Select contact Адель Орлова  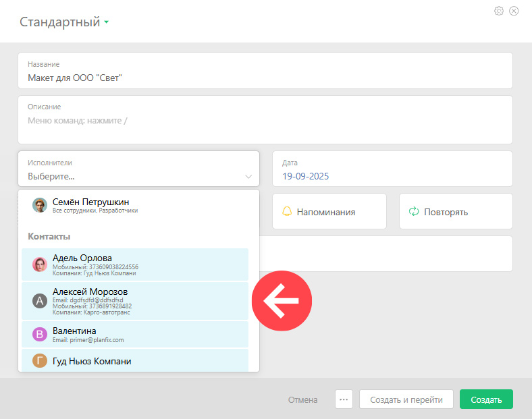click(135, 264)
